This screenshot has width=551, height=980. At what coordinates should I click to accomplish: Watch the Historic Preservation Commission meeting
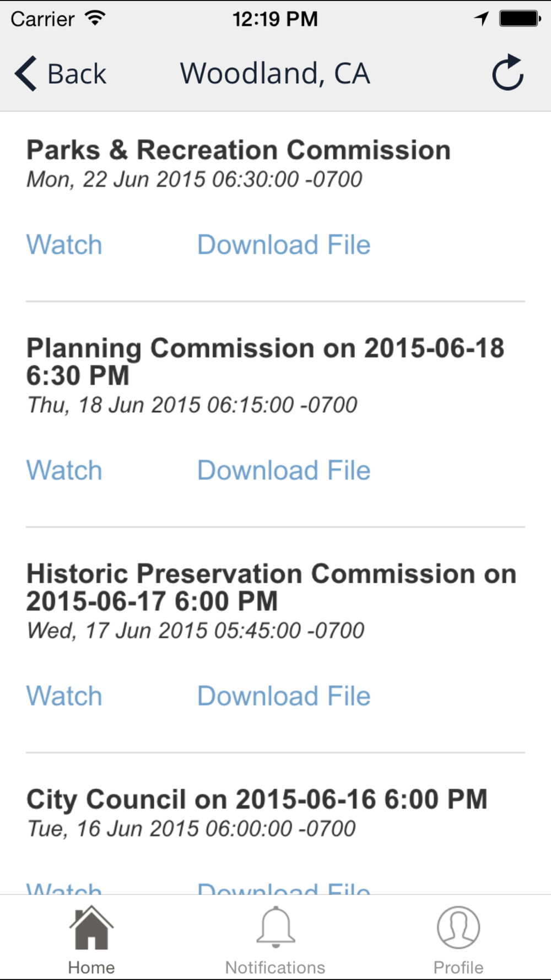coord(64,696)
